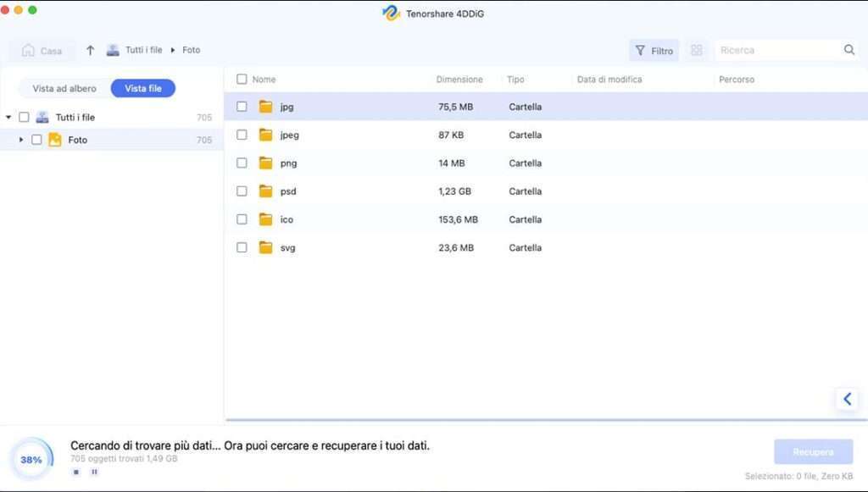Switch to grid thumbnail view

697,50
